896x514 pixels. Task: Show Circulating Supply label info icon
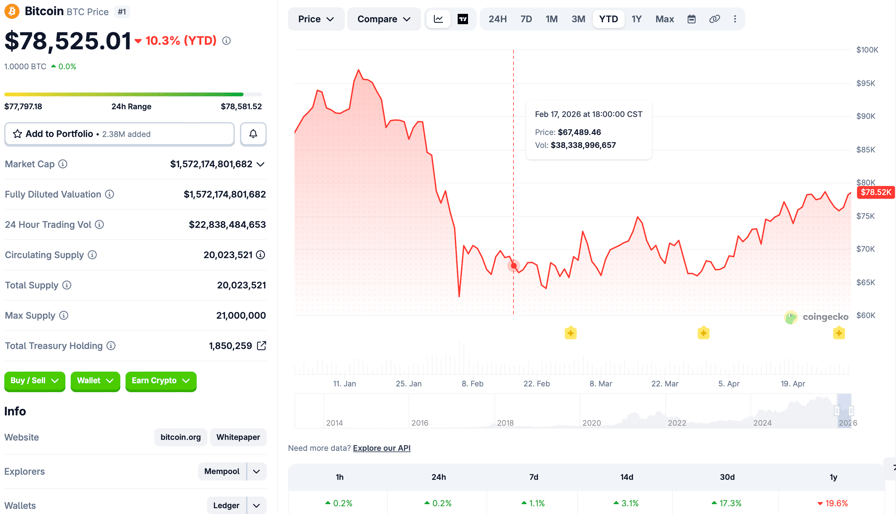(92, 255)
